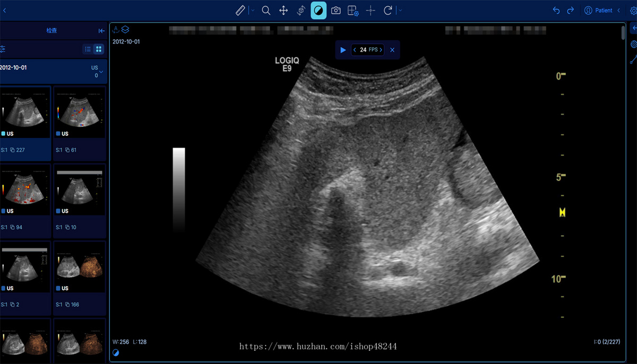Select the pan move tool

283,10
